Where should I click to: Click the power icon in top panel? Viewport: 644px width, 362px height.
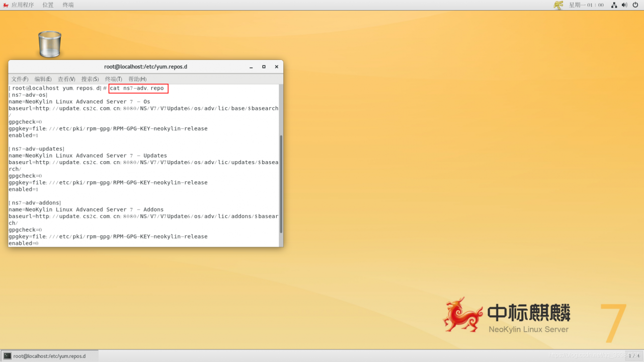[x=635, y=5]
